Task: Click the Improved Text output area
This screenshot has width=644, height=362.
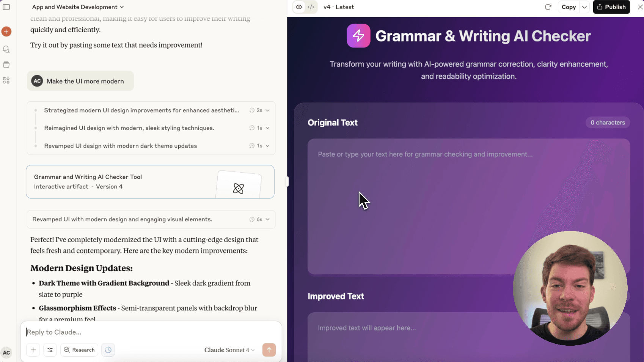Action: pos(469,337)
